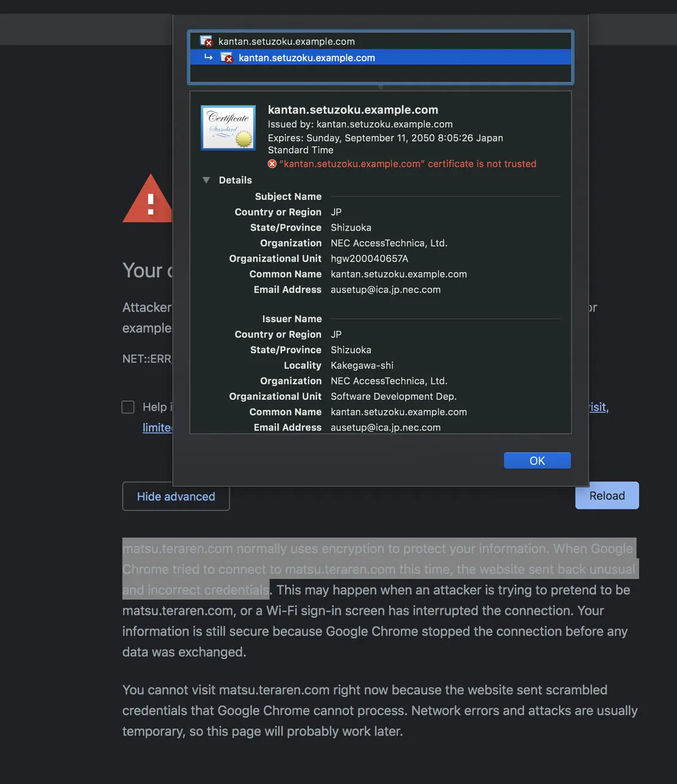The height and width of the screenshot is (784, 677).
Task: Click the large Certificate Standard icon
Action: pyautogui.click(x=228, y=128)
